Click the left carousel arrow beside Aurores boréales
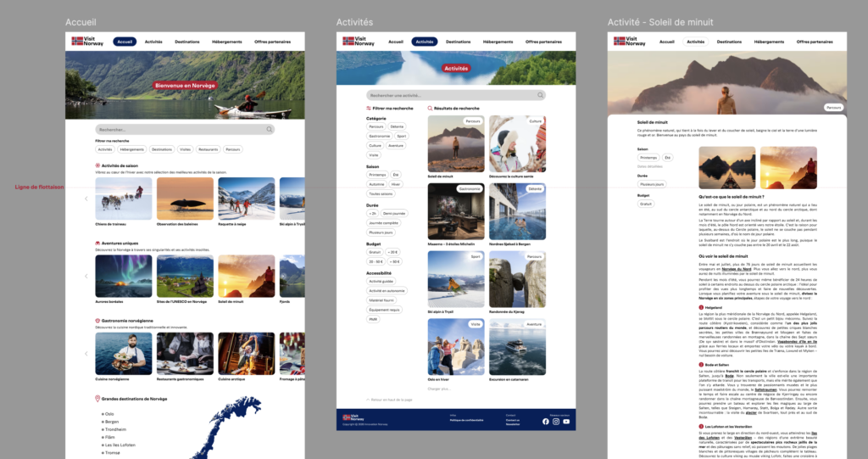Viewport: 868px width, 459px height. pyautogui.click(x=86, y=276)
